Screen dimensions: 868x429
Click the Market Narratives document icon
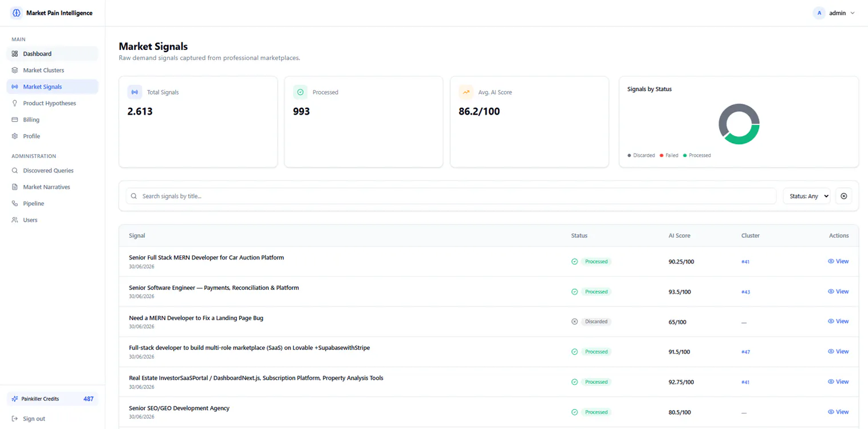[15, 187]
